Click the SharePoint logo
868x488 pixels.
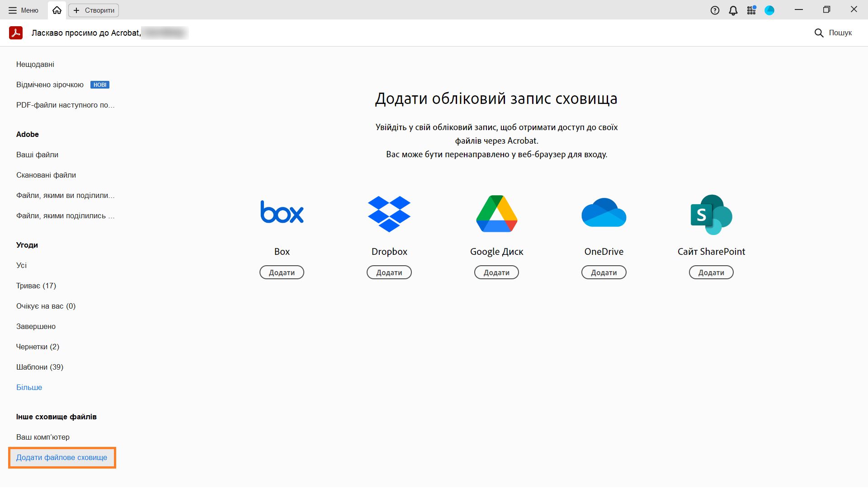[x=711, y=214]
